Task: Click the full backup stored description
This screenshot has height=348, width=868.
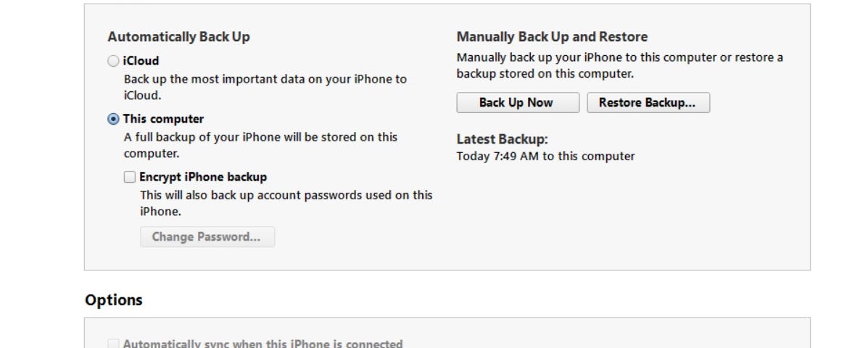Action: (261, 146)
